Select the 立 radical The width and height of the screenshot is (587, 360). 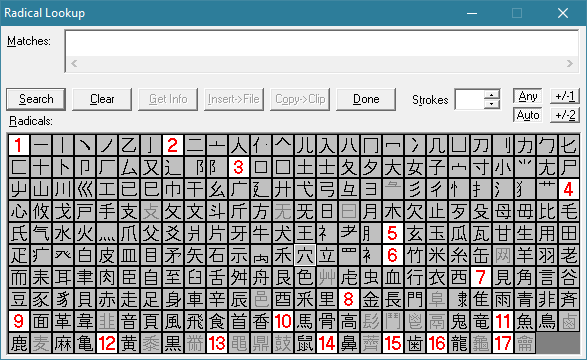pos(326,255)
